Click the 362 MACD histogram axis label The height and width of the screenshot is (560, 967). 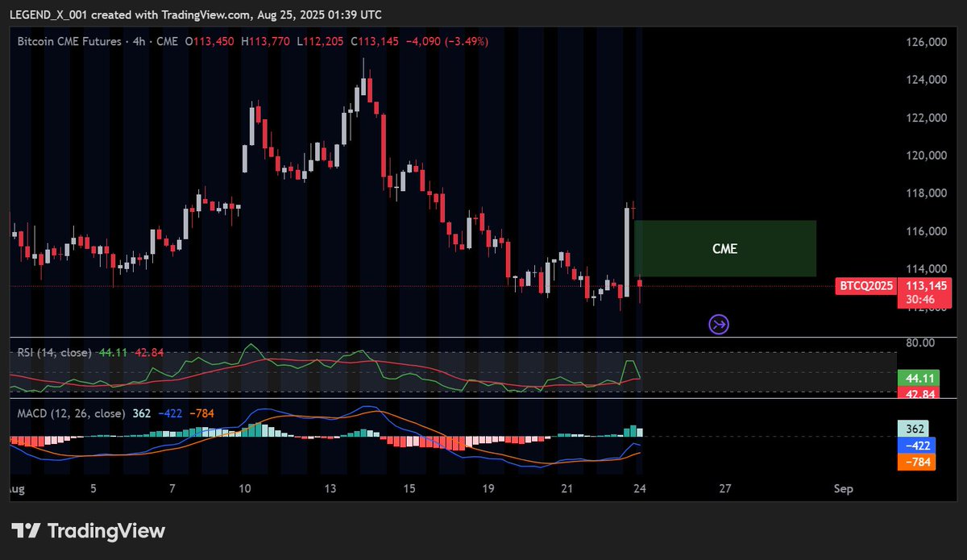click(x=913, y=429)
